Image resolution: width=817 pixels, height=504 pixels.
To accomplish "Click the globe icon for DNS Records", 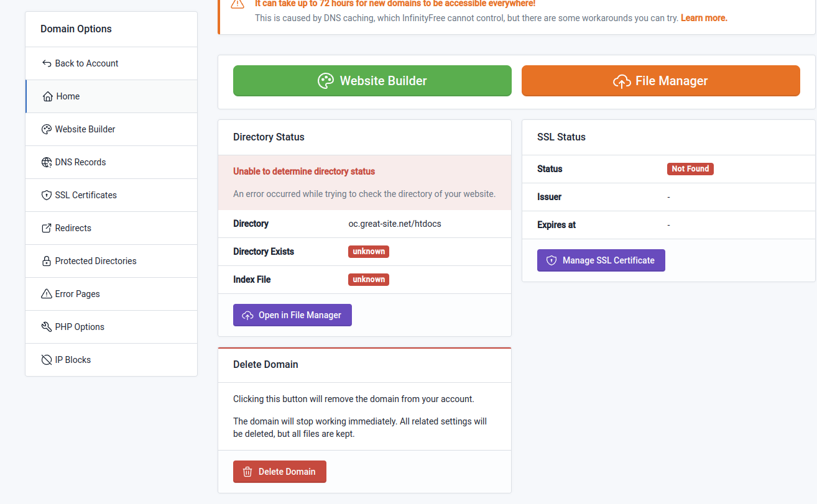I will tap(47, 162).
